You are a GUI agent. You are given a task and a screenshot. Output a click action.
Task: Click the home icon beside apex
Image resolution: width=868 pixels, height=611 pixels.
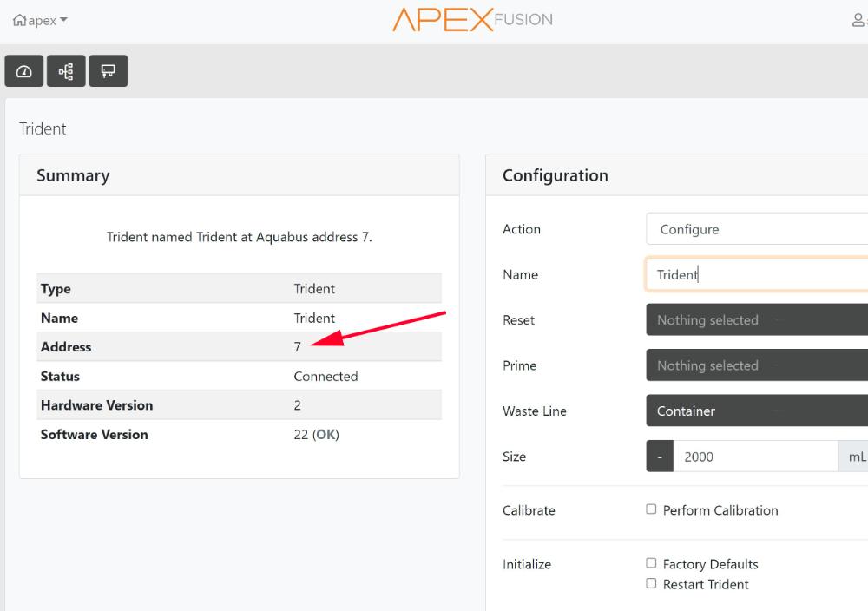(19, 21)
